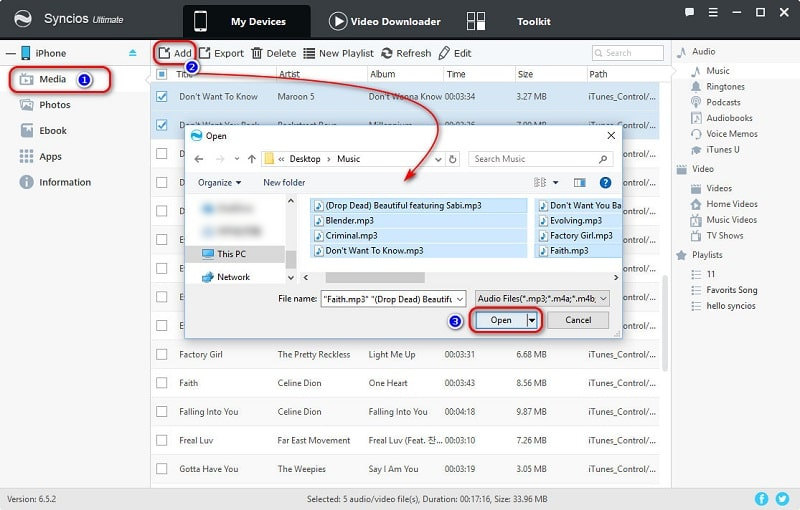Image resolution: width=800 pixels, height=510 pixels.
Task: Open the view options dropdown in dialog
Action: (556, 183)
